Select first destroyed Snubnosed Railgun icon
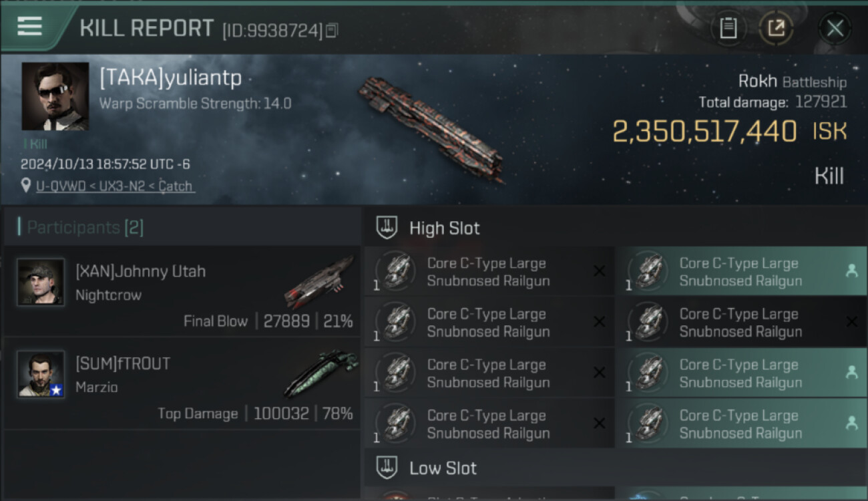 [x=395, y=271]
